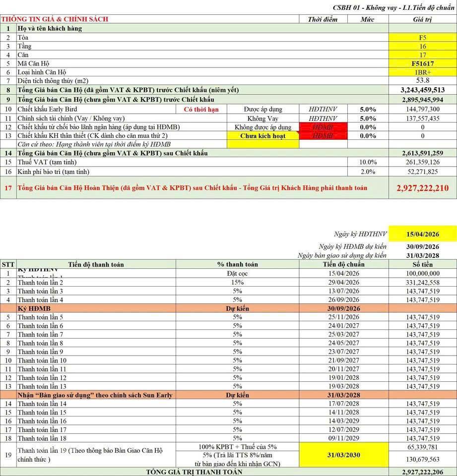Click "Thanh toán lần 10" row label
The image size is (457, 476).
pyautogui.click(x=42, y=360)
